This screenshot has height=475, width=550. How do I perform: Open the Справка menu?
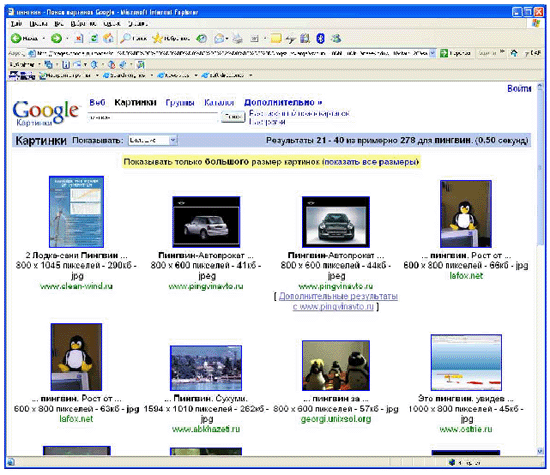click(x=138, y=24)
